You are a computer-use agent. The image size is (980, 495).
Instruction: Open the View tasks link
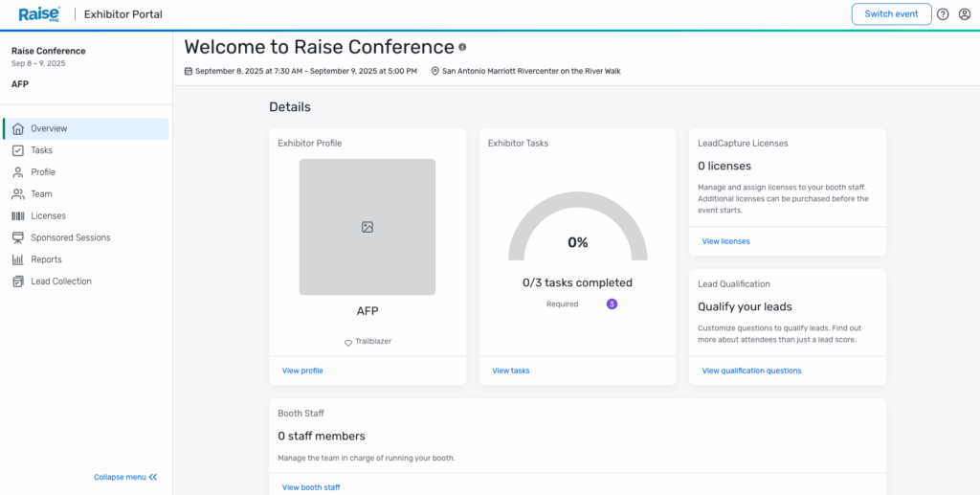click(x=511, y=371)
